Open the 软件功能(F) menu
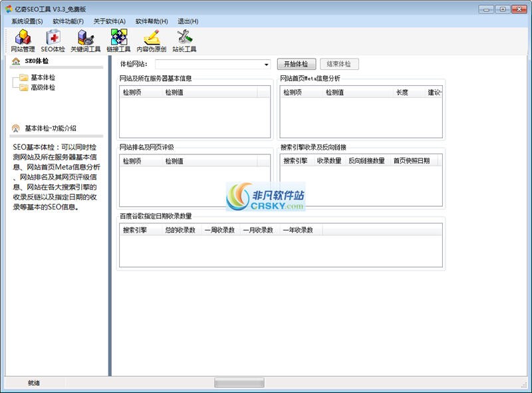 [68, 21]
